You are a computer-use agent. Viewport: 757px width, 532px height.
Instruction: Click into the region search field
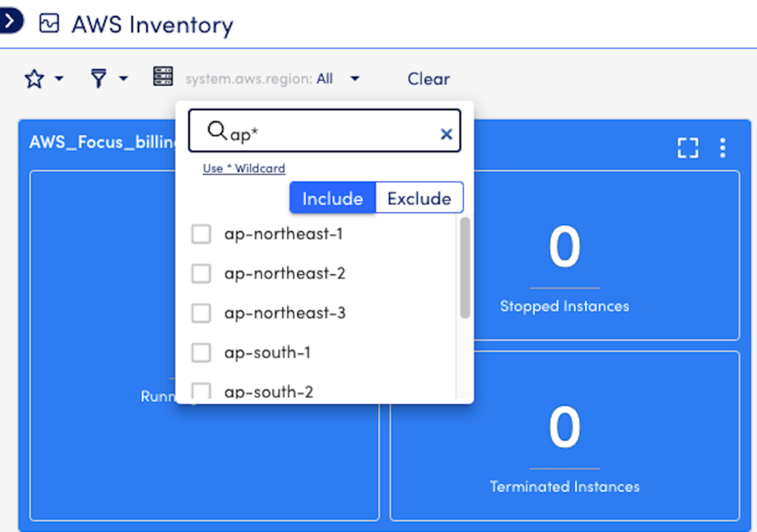pyautogui.click(x=325, y=131)
